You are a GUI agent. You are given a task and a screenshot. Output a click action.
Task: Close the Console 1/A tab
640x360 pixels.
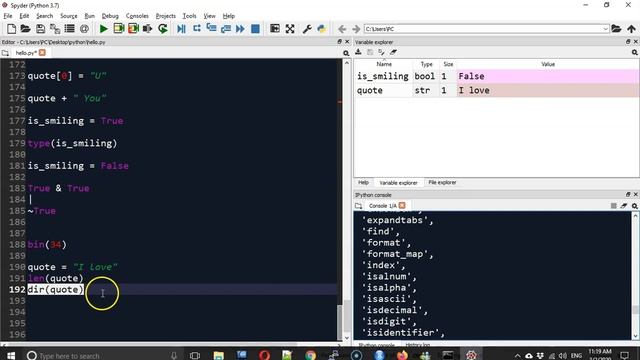[402, 205]
